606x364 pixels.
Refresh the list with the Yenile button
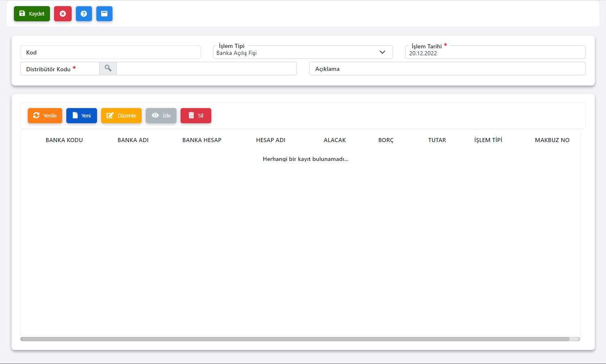pyautogui.click(x=45, y=115)
